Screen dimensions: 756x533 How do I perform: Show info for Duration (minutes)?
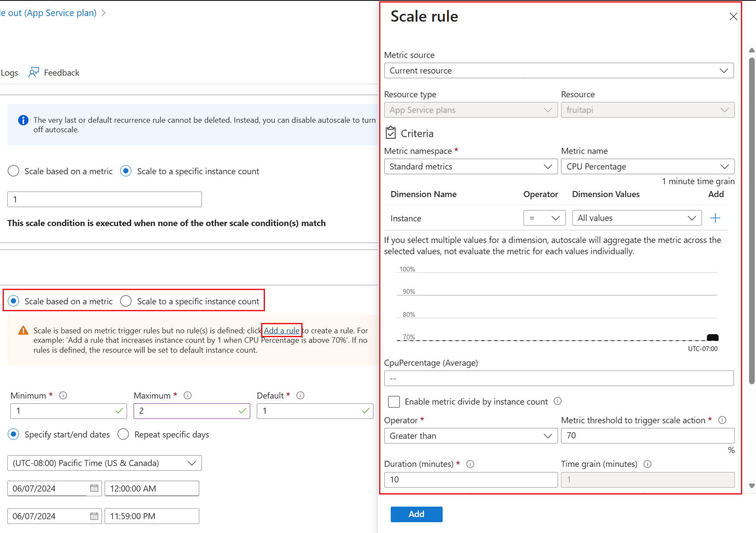coord(470,464)
